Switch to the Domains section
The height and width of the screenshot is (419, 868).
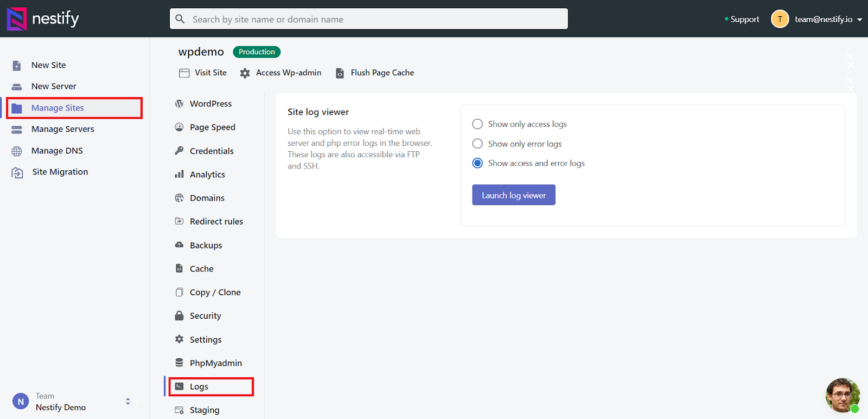(x=207, y=198)
